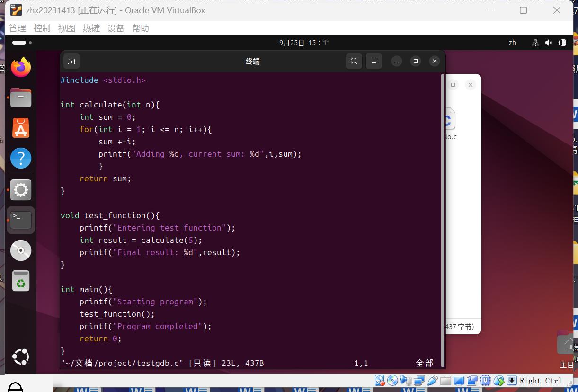Open the 设备 menu in VirtualBox
Image resolution: width=578 pixels, height=392 pixels.
(116, 28)
